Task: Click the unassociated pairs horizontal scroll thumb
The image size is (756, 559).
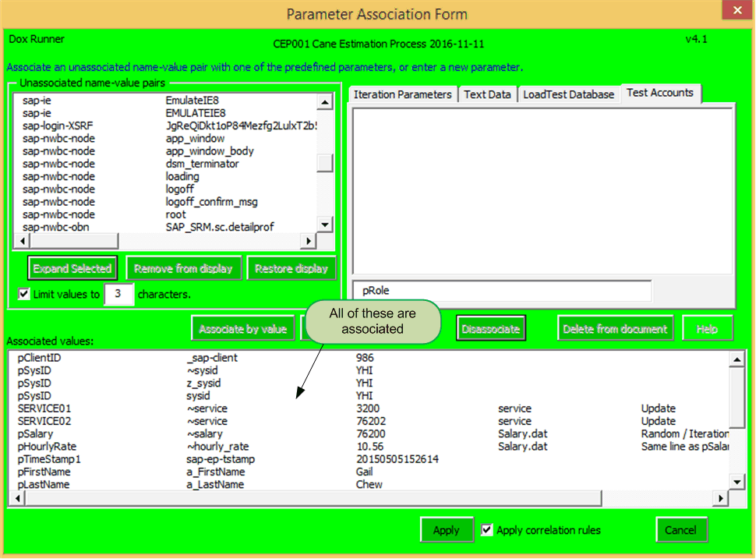Action: pyautogui.click(x=74, y=240)
